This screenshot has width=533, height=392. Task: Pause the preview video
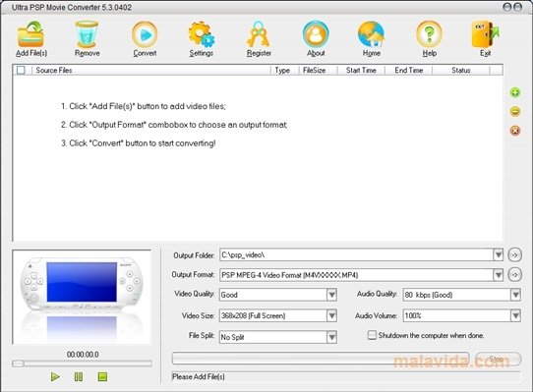pos(79,376)
